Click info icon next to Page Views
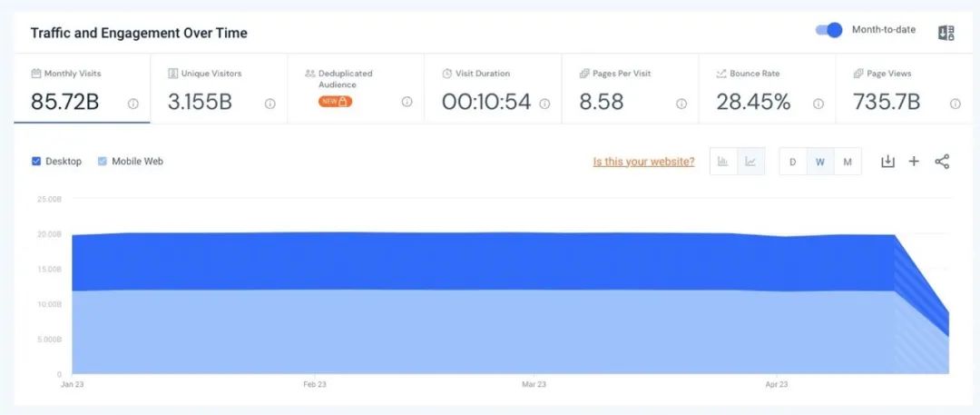Viewport: 980px width, 415px height. coord(955,104)
